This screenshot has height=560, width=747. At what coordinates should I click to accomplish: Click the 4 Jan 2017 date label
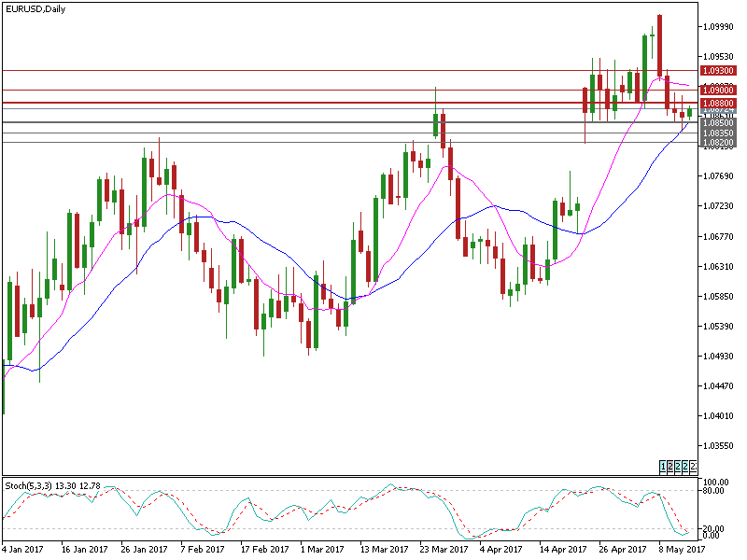[x=22, y=549]
